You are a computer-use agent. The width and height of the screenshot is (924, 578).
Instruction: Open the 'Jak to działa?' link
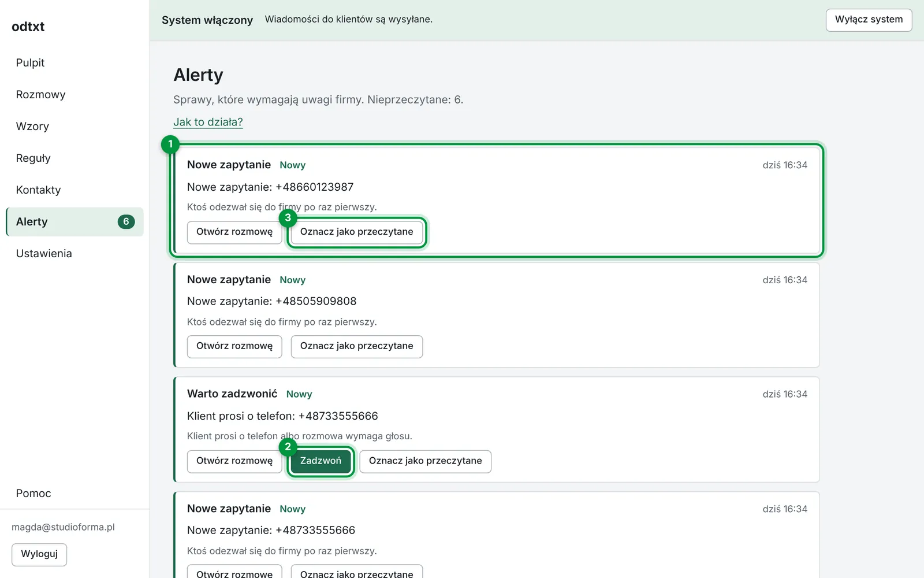[208, 122]
